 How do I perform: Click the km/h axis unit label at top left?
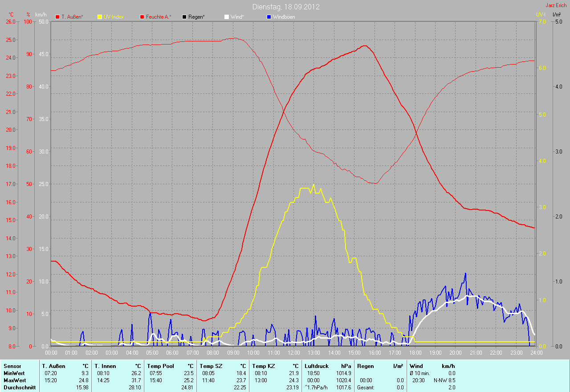(x=41, y=15)
